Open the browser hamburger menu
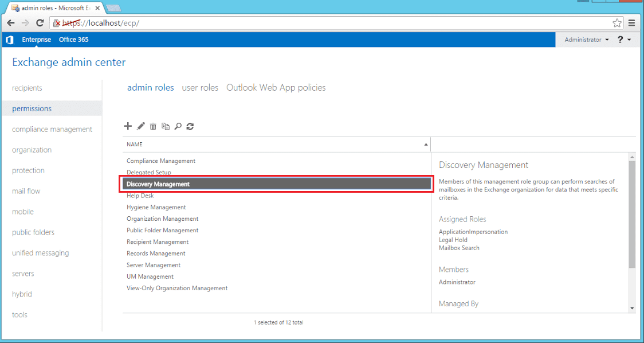This screenshot has height=343, width=644. (631, 23)
